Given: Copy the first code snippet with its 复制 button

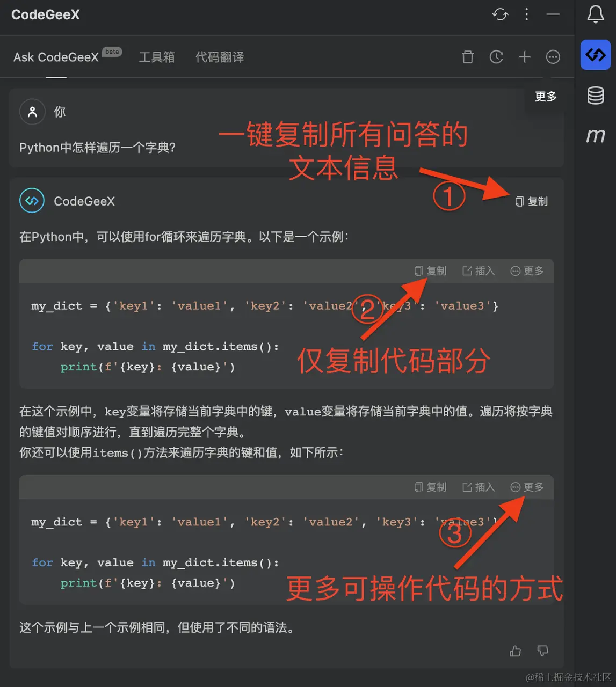Looking at the screenshot, I should point(430,271).
